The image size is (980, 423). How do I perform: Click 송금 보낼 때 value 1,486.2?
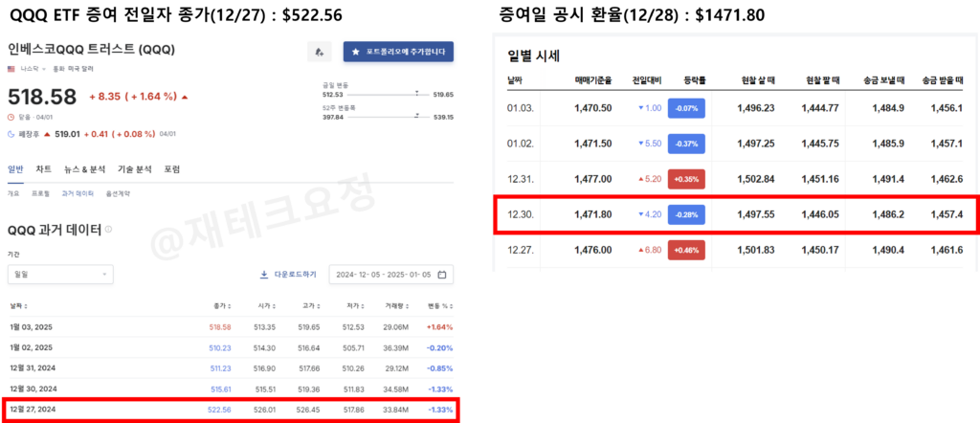click(890, 214)
